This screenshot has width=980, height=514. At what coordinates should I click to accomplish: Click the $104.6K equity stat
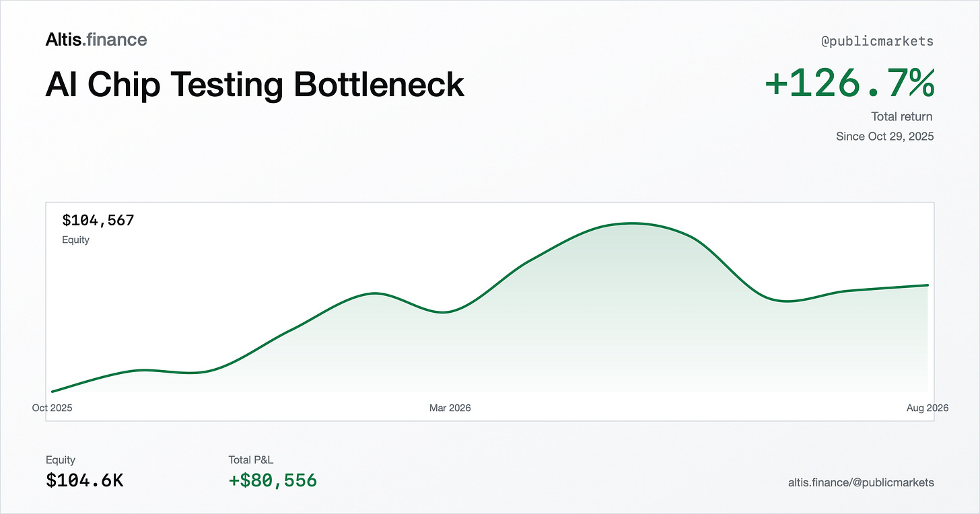click(x=85, y=480)
